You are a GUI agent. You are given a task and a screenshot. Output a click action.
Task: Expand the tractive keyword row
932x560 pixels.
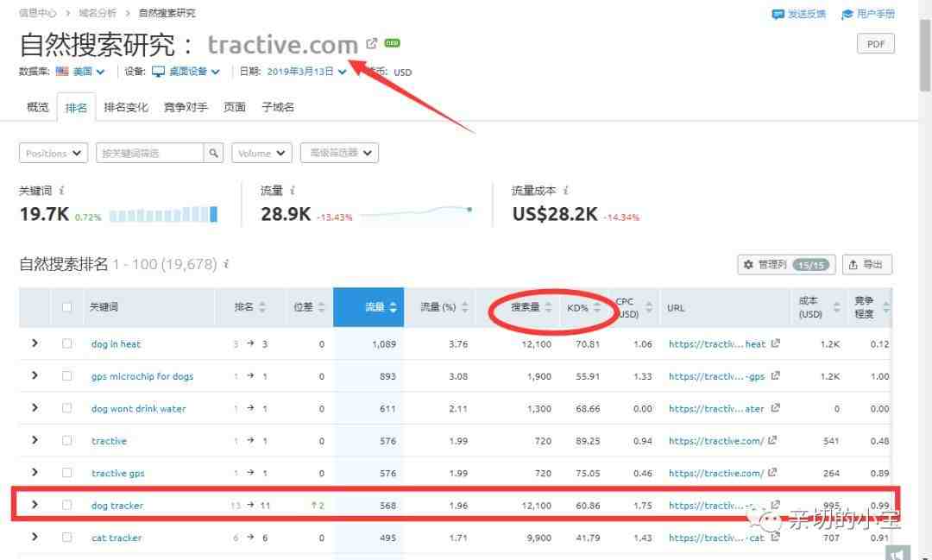coord(35,440)
